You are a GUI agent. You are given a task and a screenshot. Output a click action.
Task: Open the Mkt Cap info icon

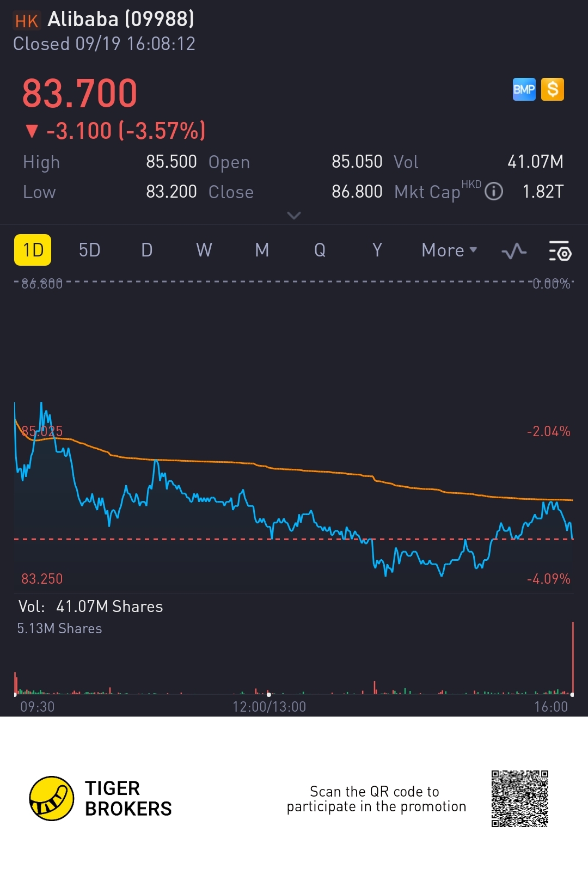coord(494,192)
